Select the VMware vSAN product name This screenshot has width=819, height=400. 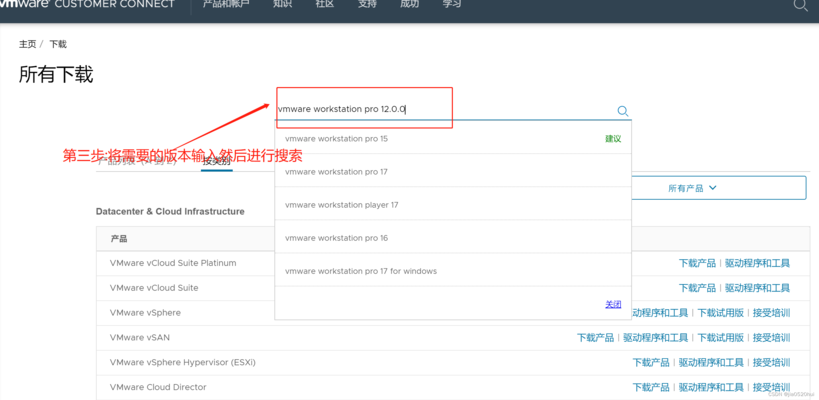pos(139,337)
